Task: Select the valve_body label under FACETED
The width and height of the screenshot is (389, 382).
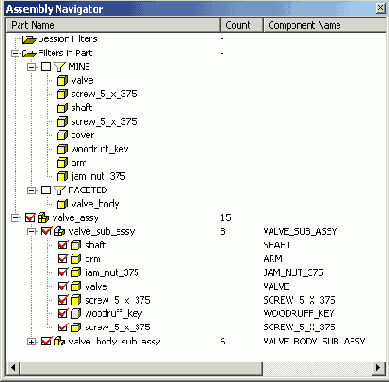Action: tap(95, 204)
